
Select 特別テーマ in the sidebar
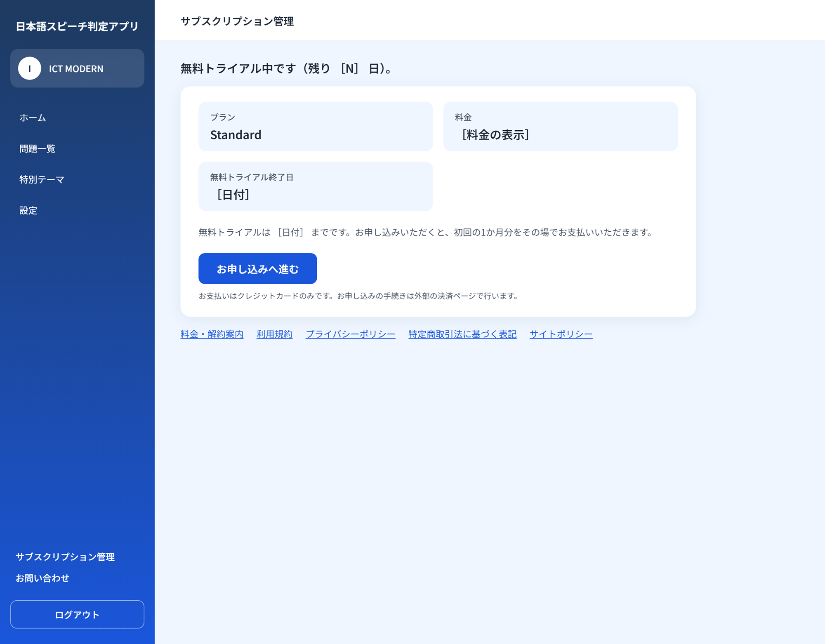42,179
